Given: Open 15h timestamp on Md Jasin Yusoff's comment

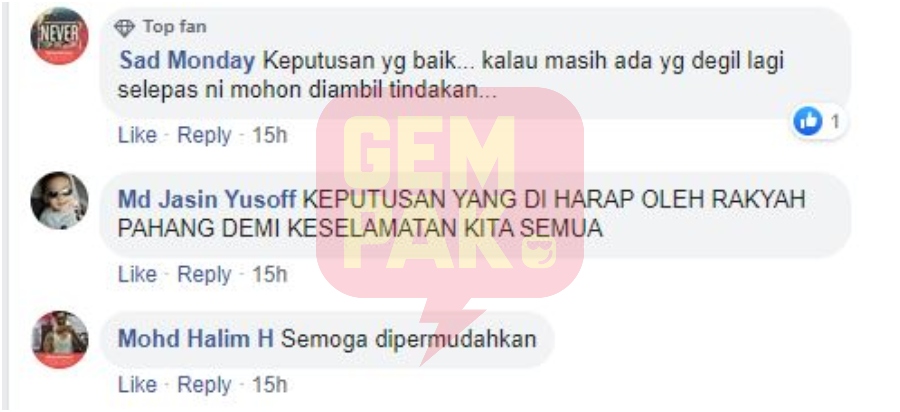Looking at the screenshot, I should [270, 274].
